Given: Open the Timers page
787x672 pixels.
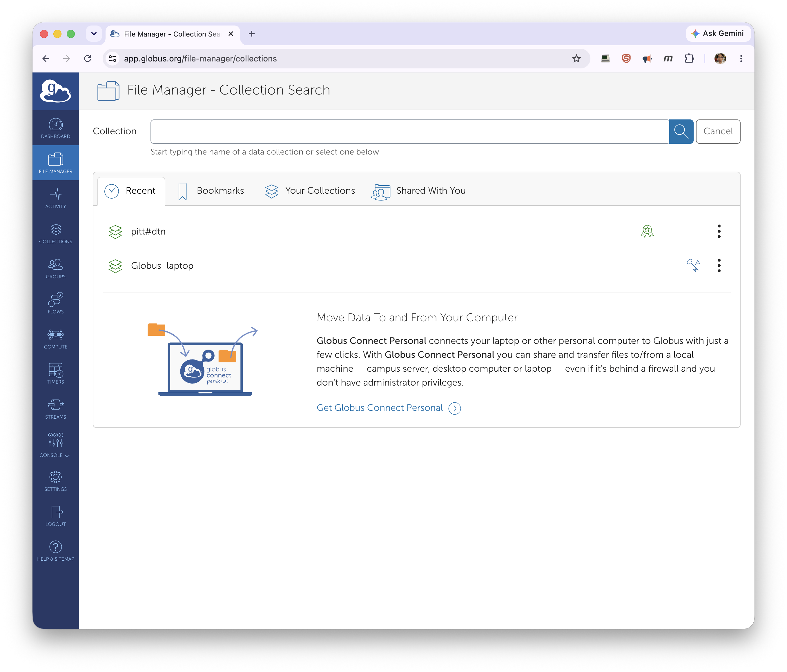Looking at the screenshot, I should click(x=55, y=374).
